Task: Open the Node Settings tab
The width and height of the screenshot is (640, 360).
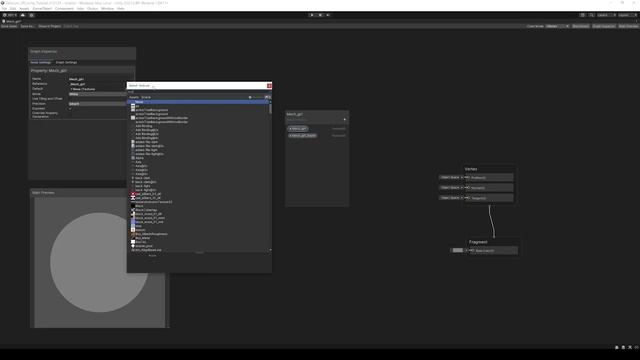Action: pyautogui.click(x=41, y=62)
